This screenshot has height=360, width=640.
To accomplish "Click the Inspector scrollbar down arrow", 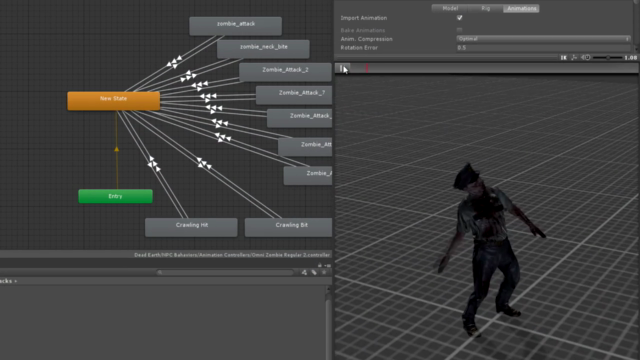I will click(x=636, y=49).
